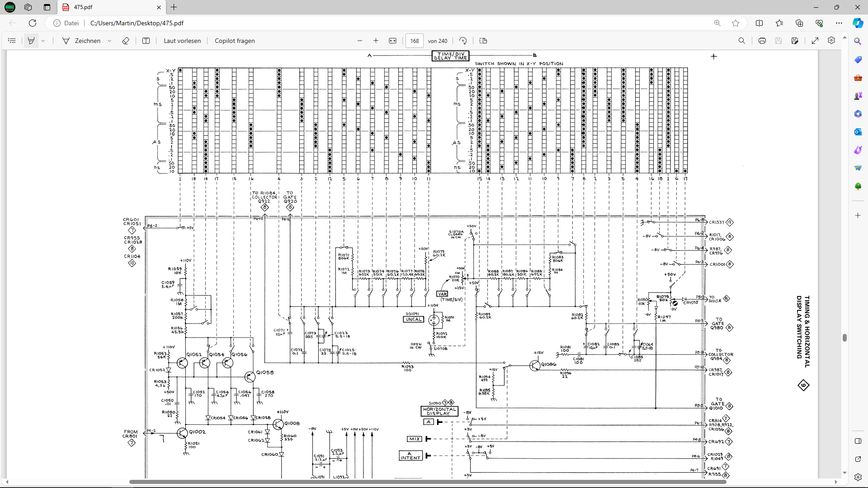Open sidebar tools briefcase icon

(x=858, y=78)
